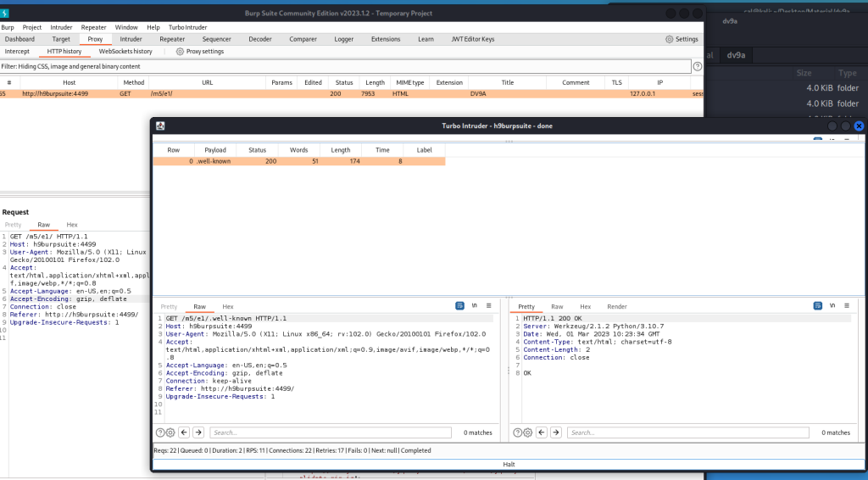This screenshot has width=868, height=480.
Task: Go to previous match in request search
Action: [184, 433]
